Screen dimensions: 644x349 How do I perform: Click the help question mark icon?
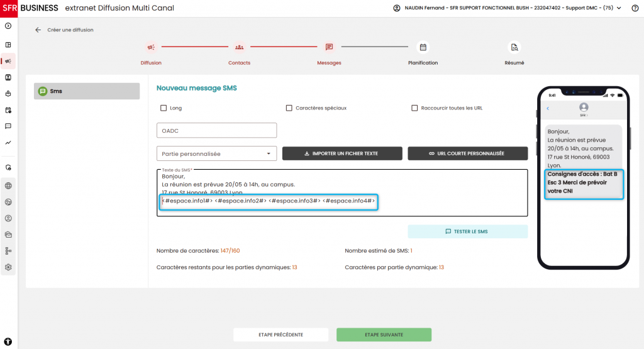coord(635,8)
